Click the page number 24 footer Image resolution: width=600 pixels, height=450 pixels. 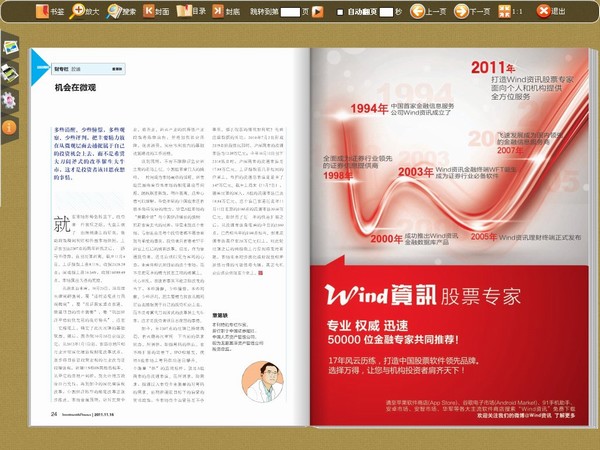pos(54,414)
